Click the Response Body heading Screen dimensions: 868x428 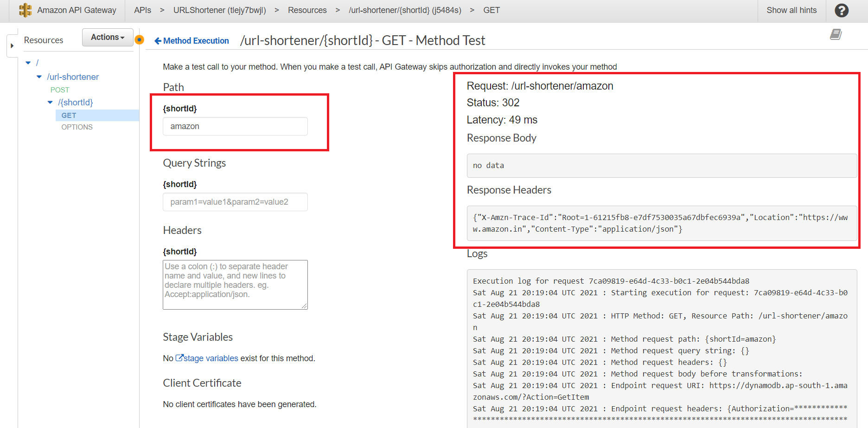click(501, 138)
